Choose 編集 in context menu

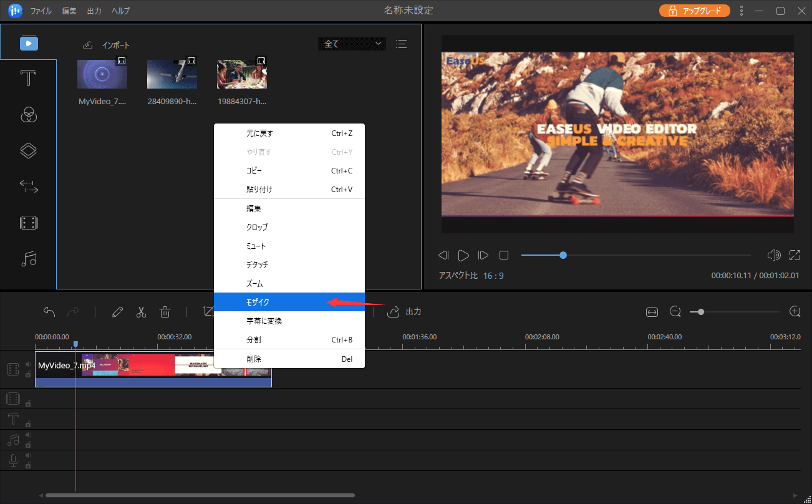tap(289, 209)
